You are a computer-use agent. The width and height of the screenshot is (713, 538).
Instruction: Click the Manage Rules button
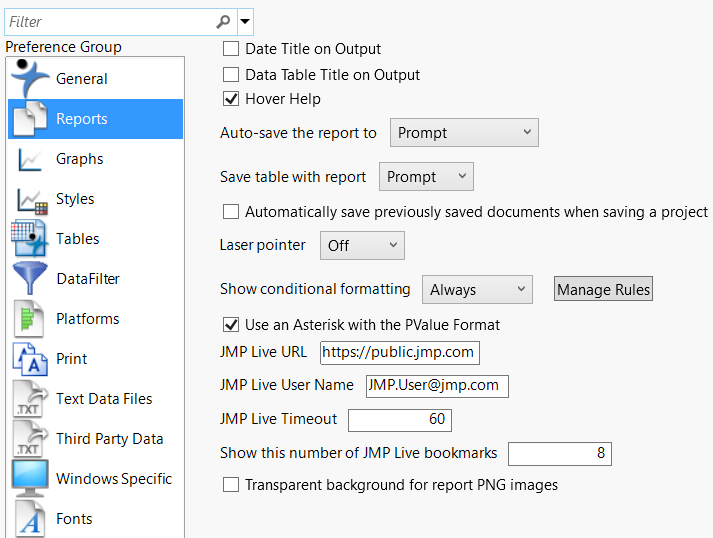(603, 290)
